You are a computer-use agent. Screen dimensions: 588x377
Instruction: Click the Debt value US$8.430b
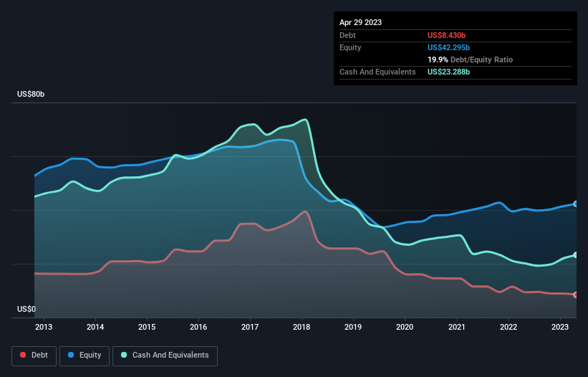pyautogui.click(x=446, y=35)
